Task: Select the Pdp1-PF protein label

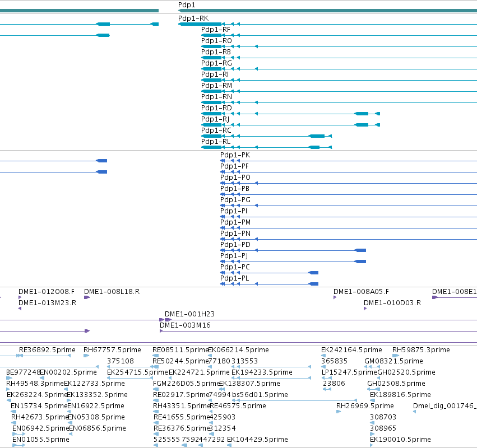Action: pos(234,166)
